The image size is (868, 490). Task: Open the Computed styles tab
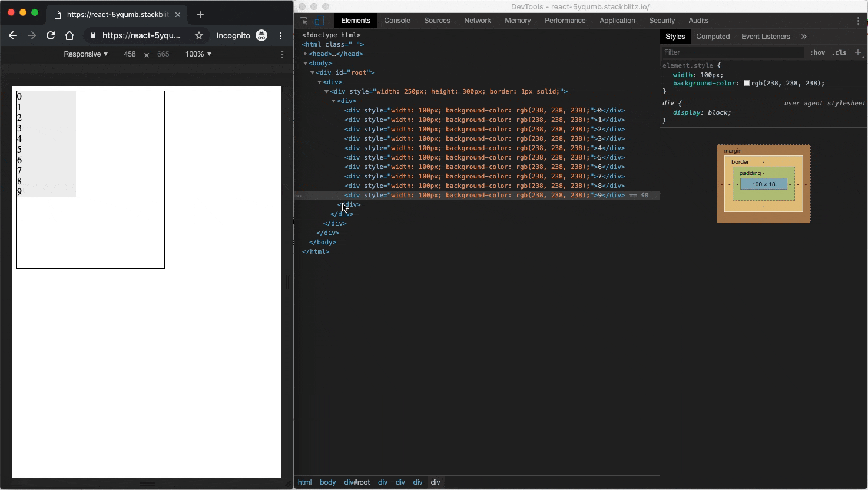click(x=713, y=37)
